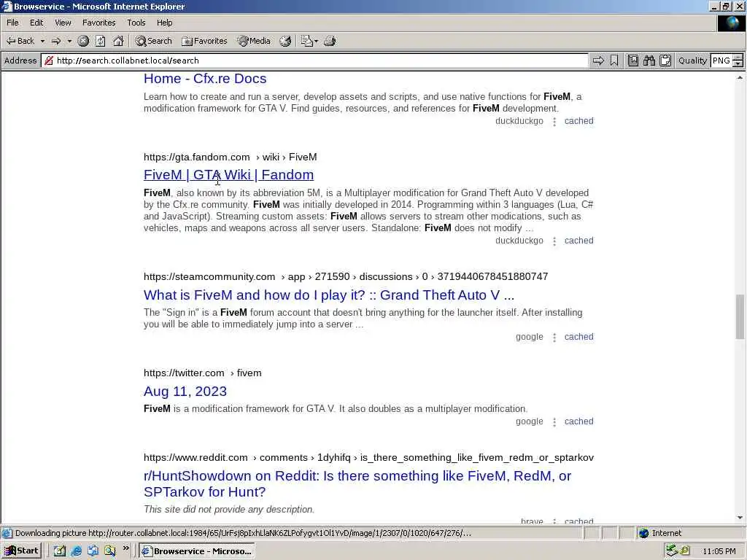Expand the Quick Launch overflow chevron
This screenshot has width=747, height=560.
125,548
